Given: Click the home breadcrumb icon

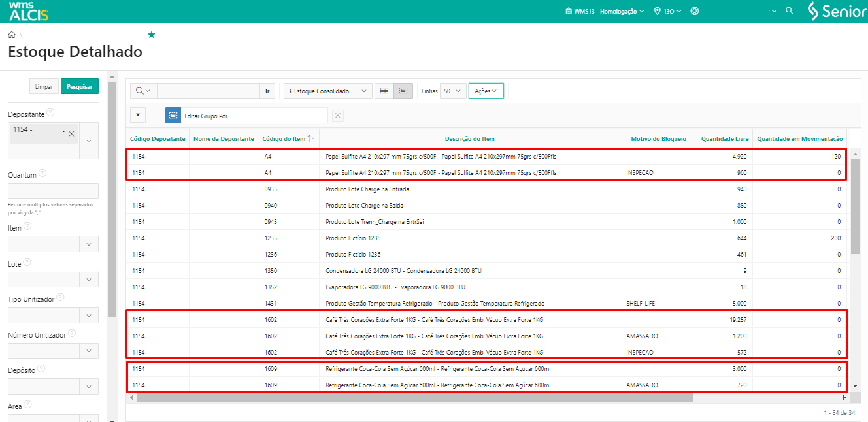Looking at the screenshot, I should (x=12, y=35).
